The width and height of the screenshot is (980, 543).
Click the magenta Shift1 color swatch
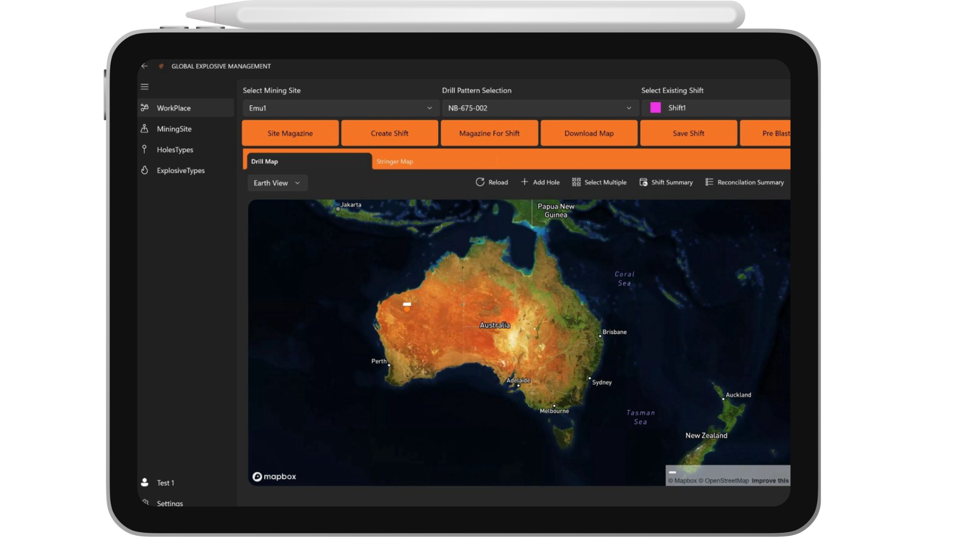[655, 108]
